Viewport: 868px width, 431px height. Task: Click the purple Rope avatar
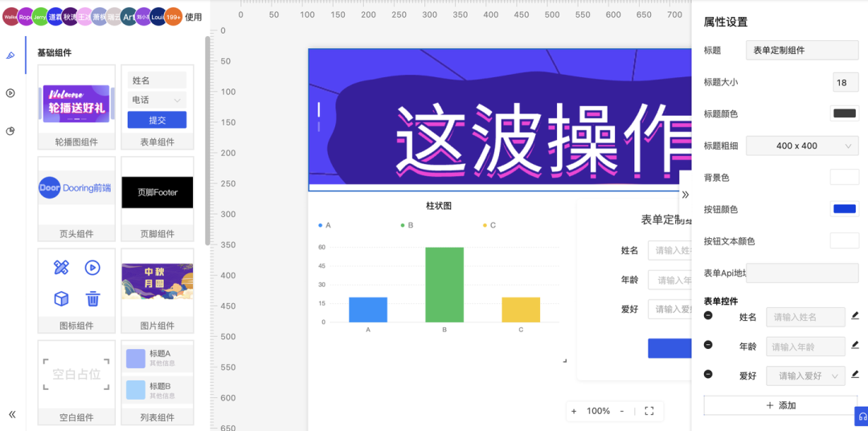[x=25, y=17]
